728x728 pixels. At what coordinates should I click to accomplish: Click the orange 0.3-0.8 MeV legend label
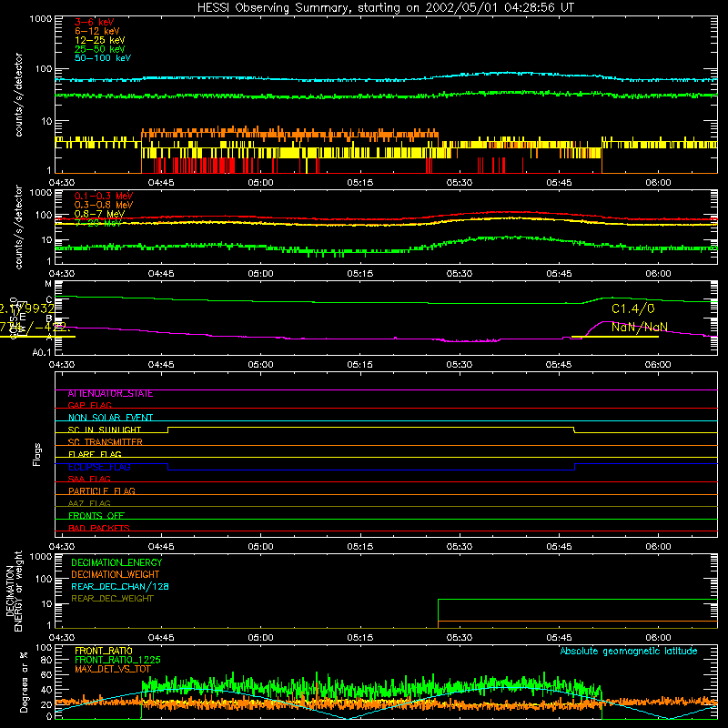[104, 205]
